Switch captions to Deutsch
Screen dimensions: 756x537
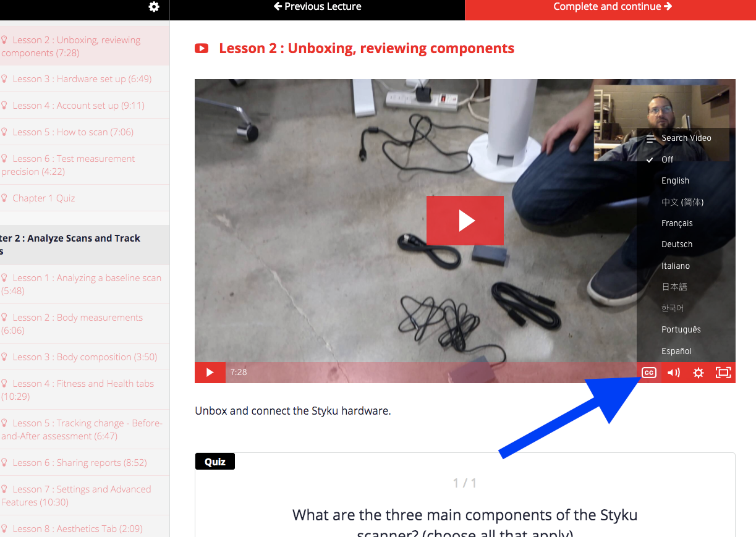(677, 244)
